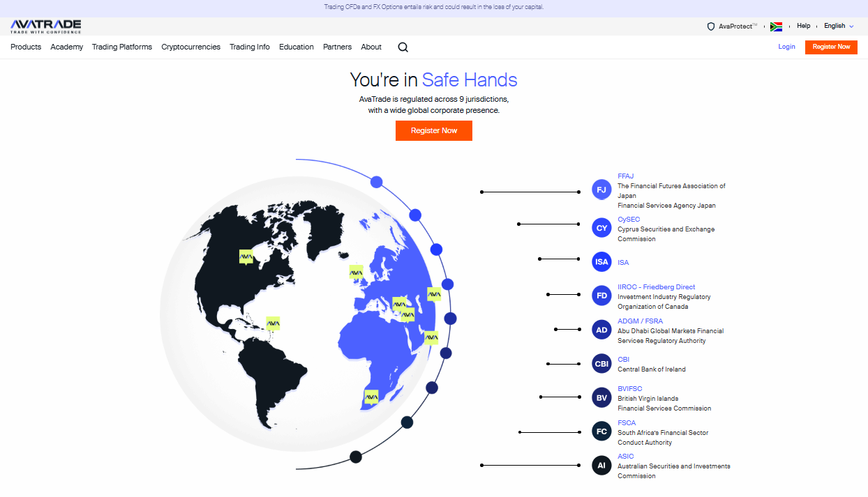Click the CBI circle badge
The height and width of the screenshot is (497, 868).
click(601, 364)
